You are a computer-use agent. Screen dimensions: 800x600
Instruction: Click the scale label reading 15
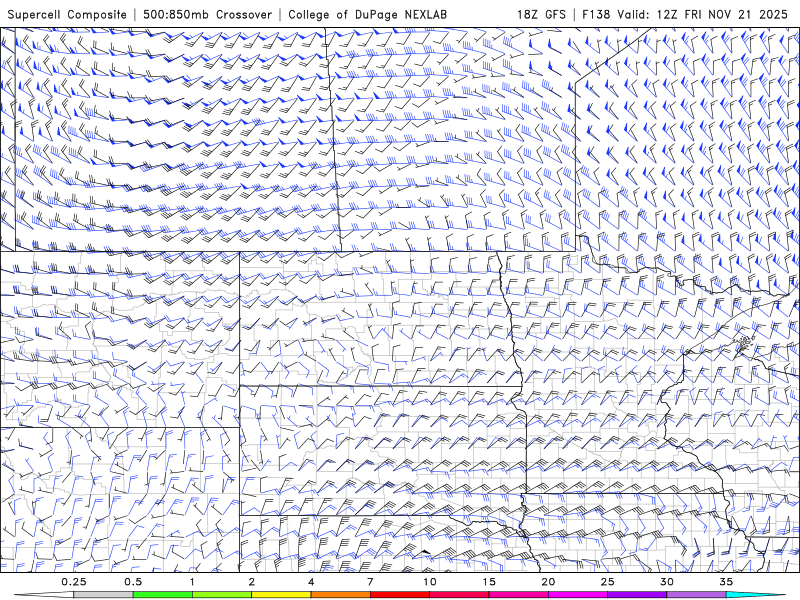(x=489, y=582)
